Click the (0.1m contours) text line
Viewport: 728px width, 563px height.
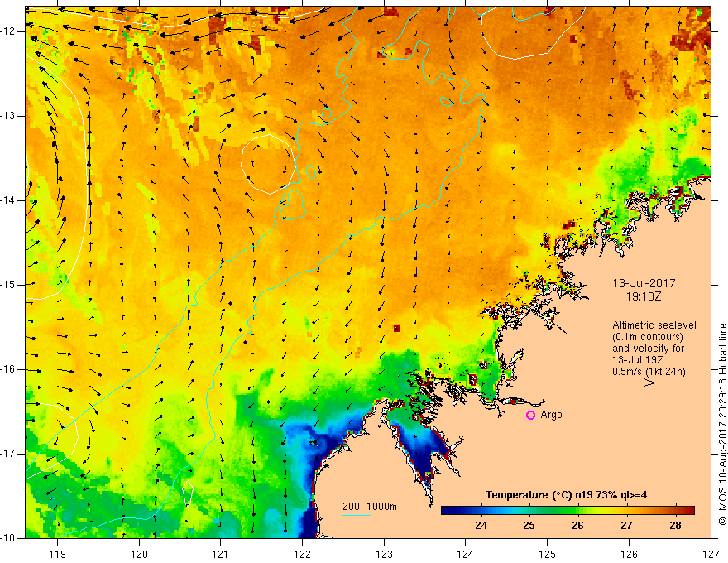tap(648, 337)
